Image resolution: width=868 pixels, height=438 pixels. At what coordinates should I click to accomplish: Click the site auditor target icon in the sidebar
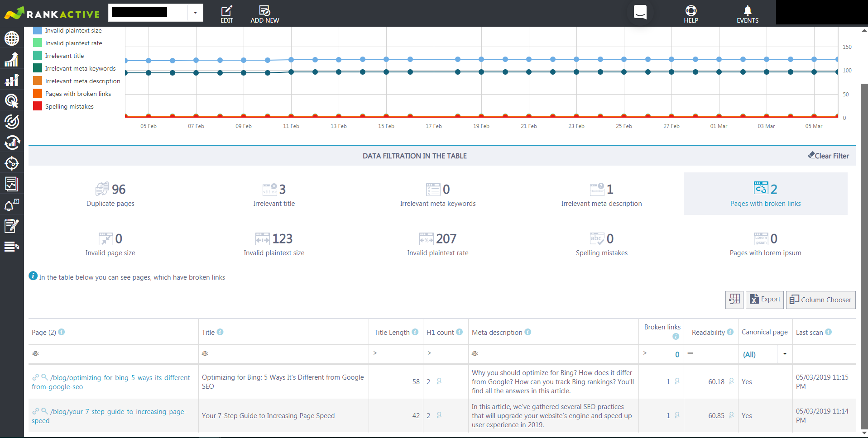tap(12, 121)
